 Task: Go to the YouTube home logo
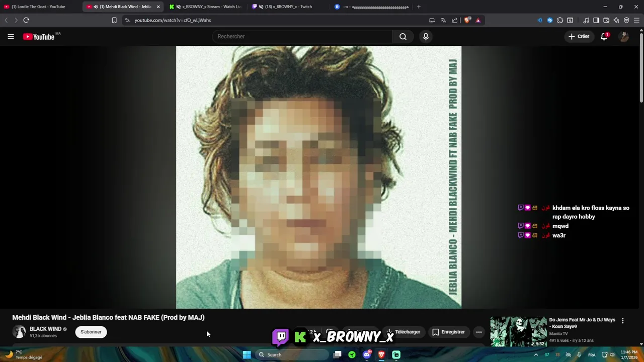click(39, 37)
